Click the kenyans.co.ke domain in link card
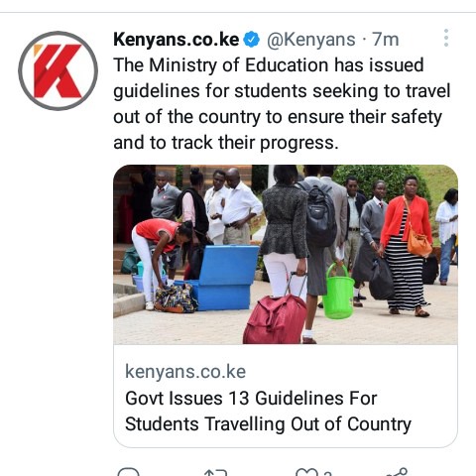 coord(185,372)
